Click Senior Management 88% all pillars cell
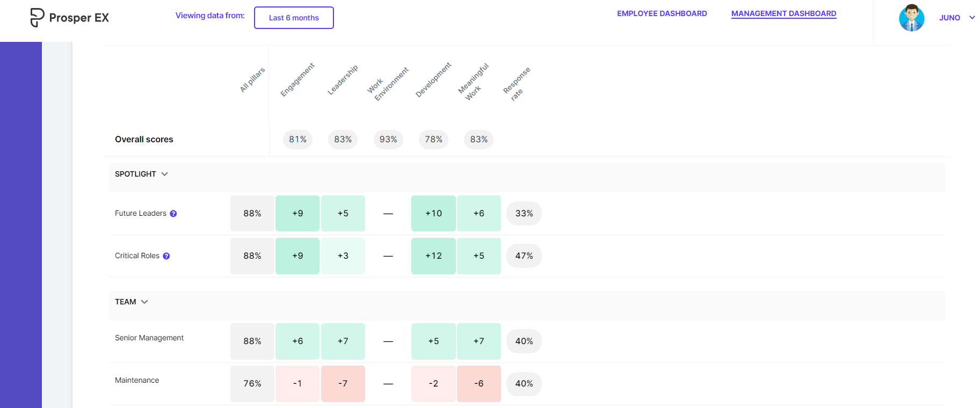This screenshot has height=408, width=980. [x=252, y=341]
